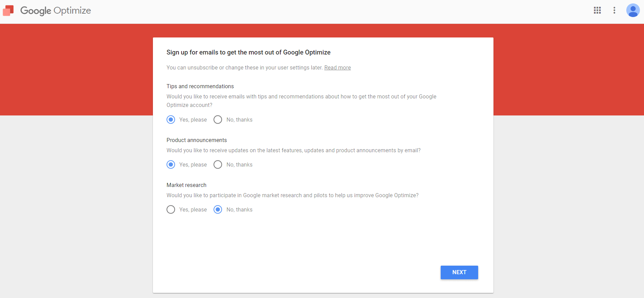Select Yes radio circle for Market research

tap(171, 209)
